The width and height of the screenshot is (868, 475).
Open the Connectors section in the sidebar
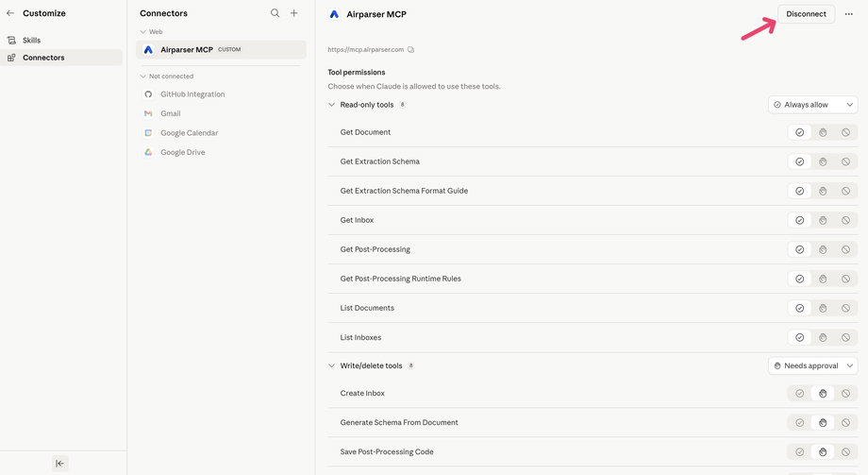click(x=61, y=58)
